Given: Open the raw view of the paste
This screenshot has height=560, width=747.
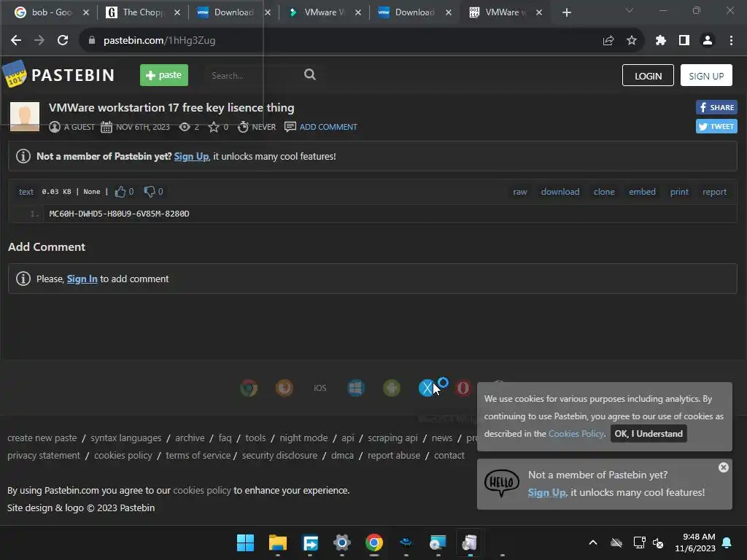Looking at the screenshot, I should coord(519,192).
